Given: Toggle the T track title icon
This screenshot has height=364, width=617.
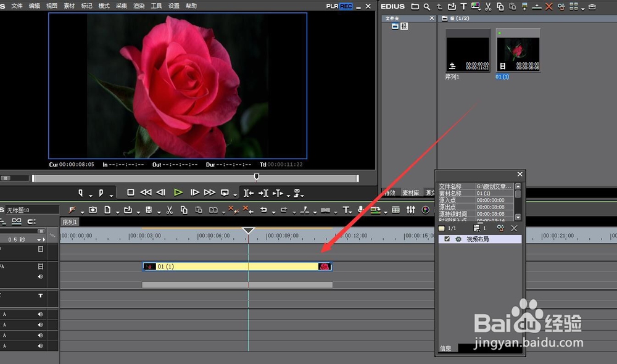Looking at the screenshot, I should coord(40,296).
